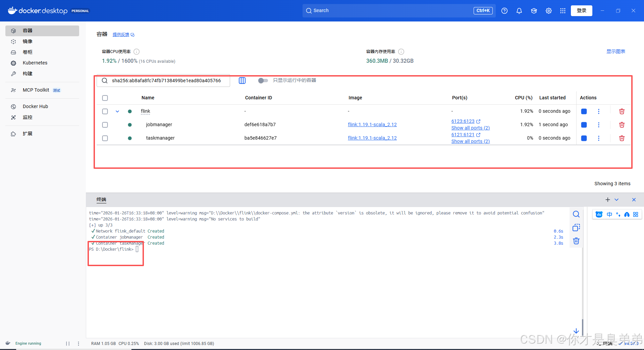Pause the Docker engine
This screenshot has width=644, height=350.
68,344
